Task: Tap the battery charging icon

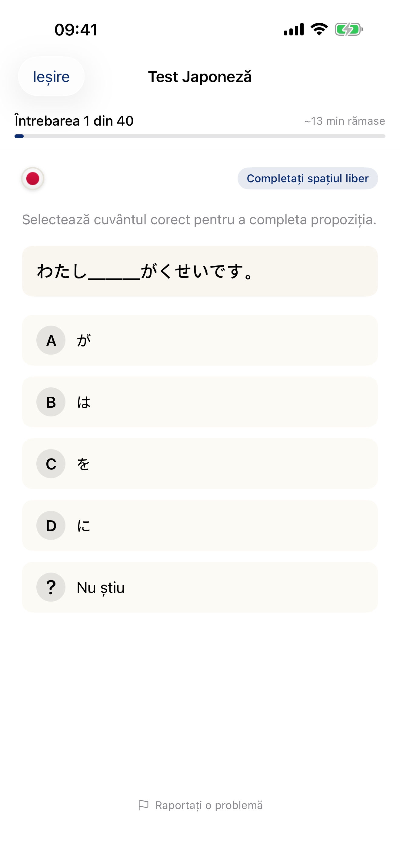Action: (348, 30)
